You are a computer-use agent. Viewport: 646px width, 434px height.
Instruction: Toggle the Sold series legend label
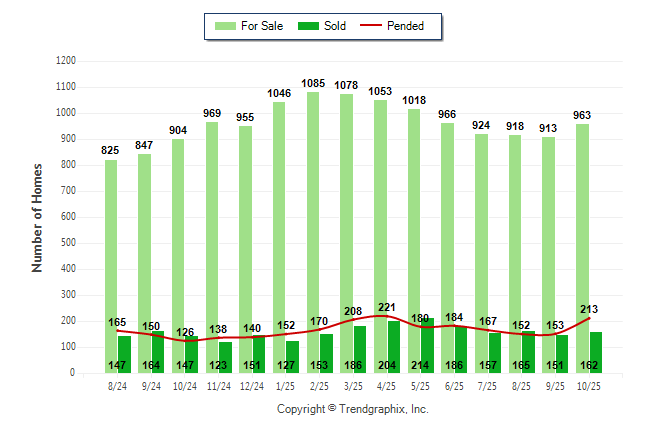335,26
